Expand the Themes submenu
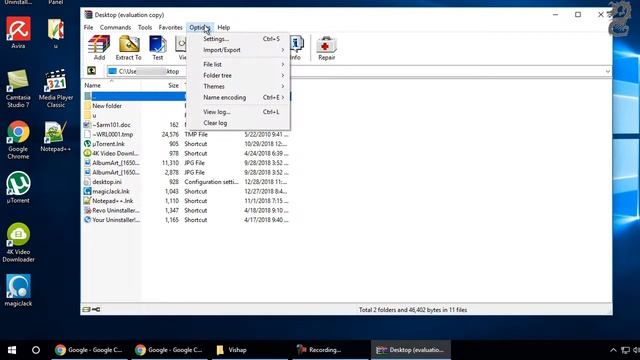Viewport: 640px width, 360px height. pyautogui.click(x=239, y=87)
